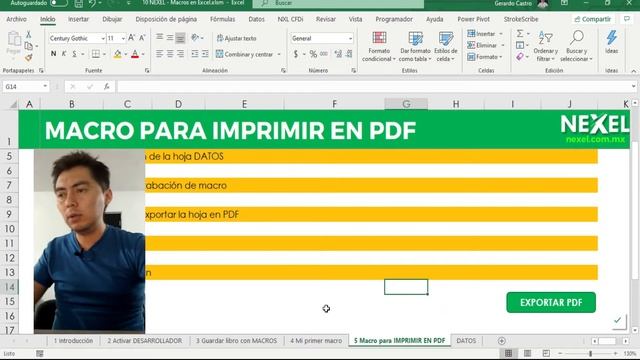Expand the Name Box G14 dropdown
Screen dimensions: 640x360
coord(45,87)
